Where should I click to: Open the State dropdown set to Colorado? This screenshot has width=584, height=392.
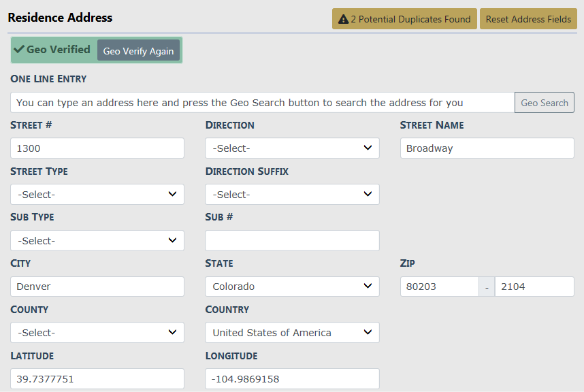click(x=292, y=287)
